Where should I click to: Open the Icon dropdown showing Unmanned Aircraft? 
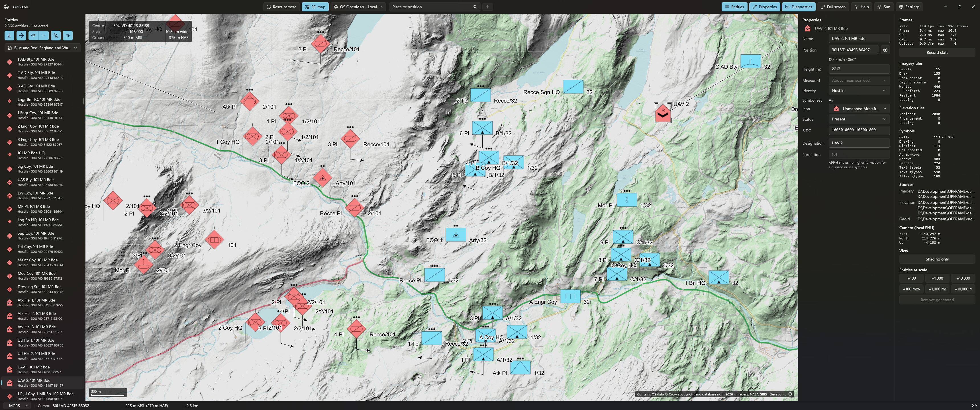(859, 109)
